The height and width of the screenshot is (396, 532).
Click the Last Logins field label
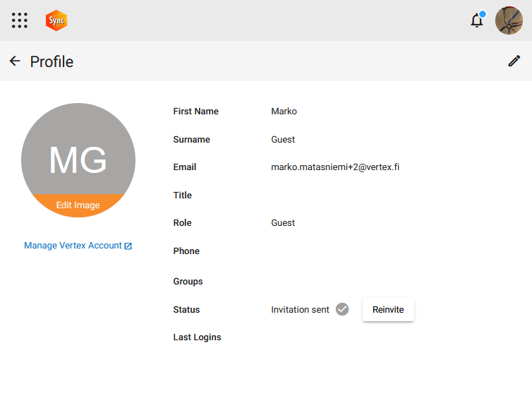(x=197, y=337)
